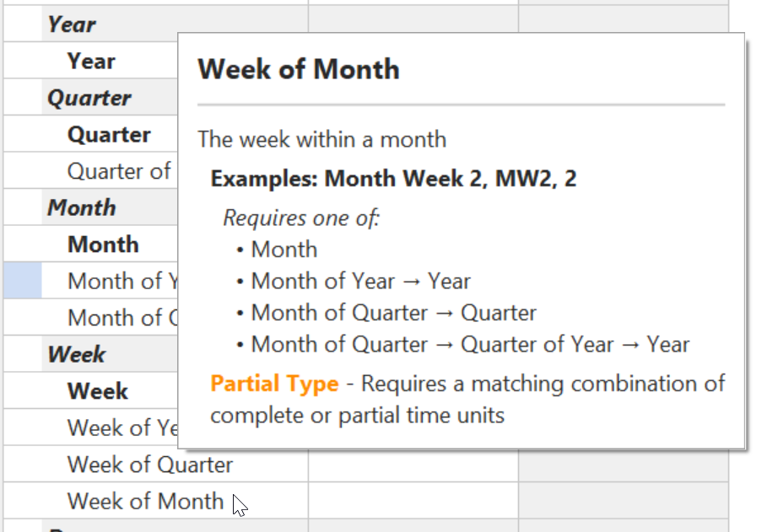Screen dimensions: 778x532
Task: Select the bold Year time unit
Action: 90,60
